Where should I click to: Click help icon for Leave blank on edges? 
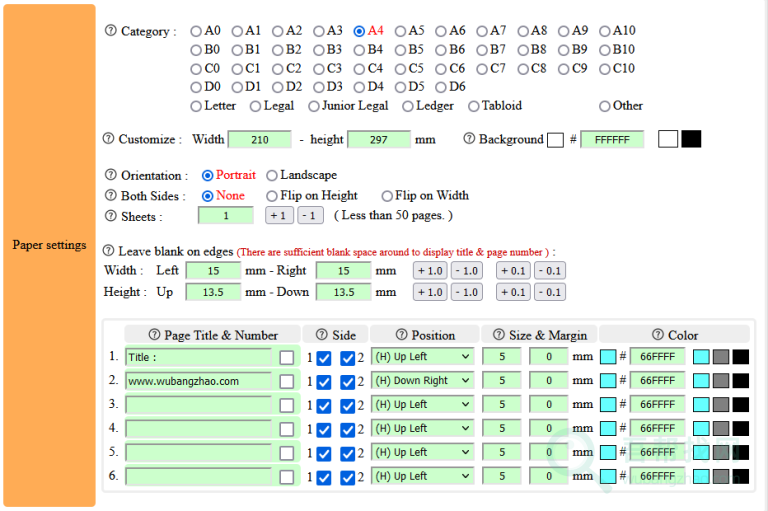[109, 252]
